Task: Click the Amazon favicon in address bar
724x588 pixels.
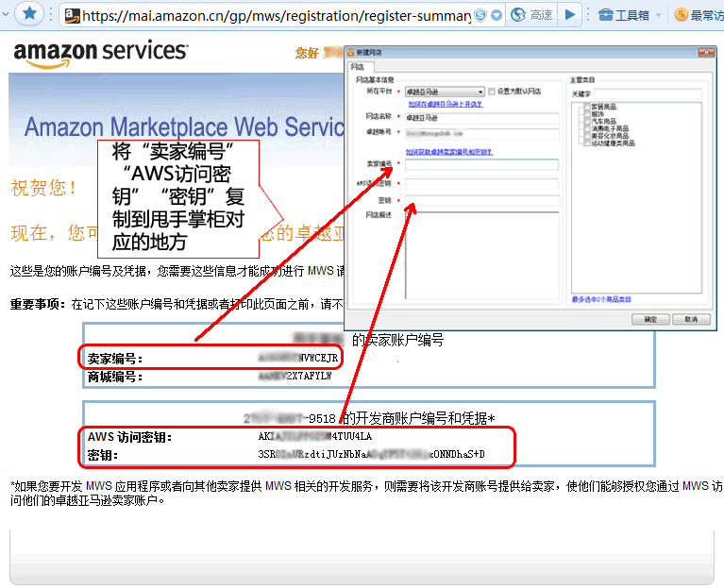Action: click(x=72, y=15)
